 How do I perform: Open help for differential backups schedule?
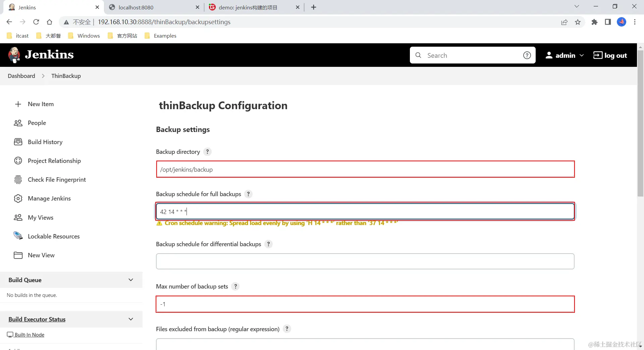click(x=268, y=244)
